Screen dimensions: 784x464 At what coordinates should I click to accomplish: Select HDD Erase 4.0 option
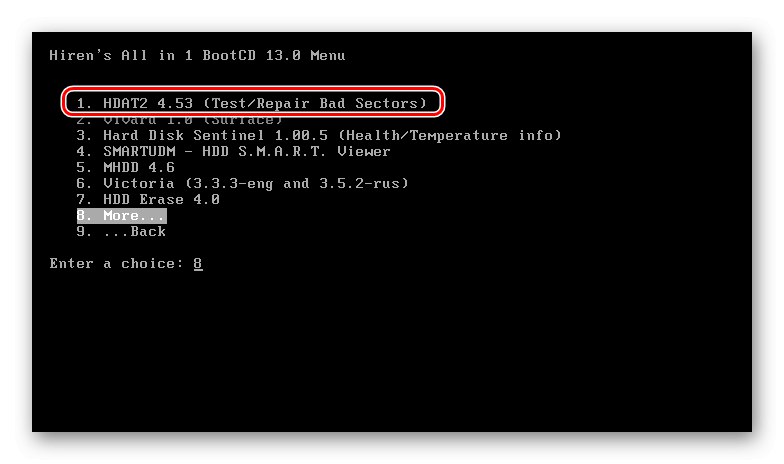(x=148, y=199)
